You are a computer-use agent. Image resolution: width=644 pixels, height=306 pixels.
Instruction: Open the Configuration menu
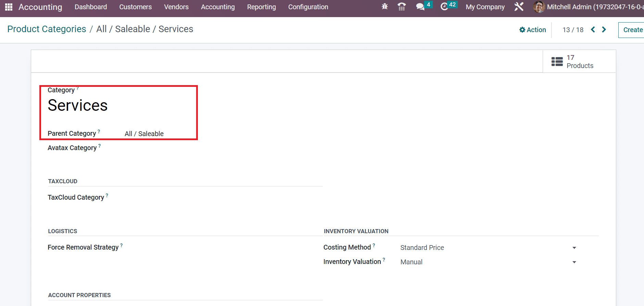308,7
